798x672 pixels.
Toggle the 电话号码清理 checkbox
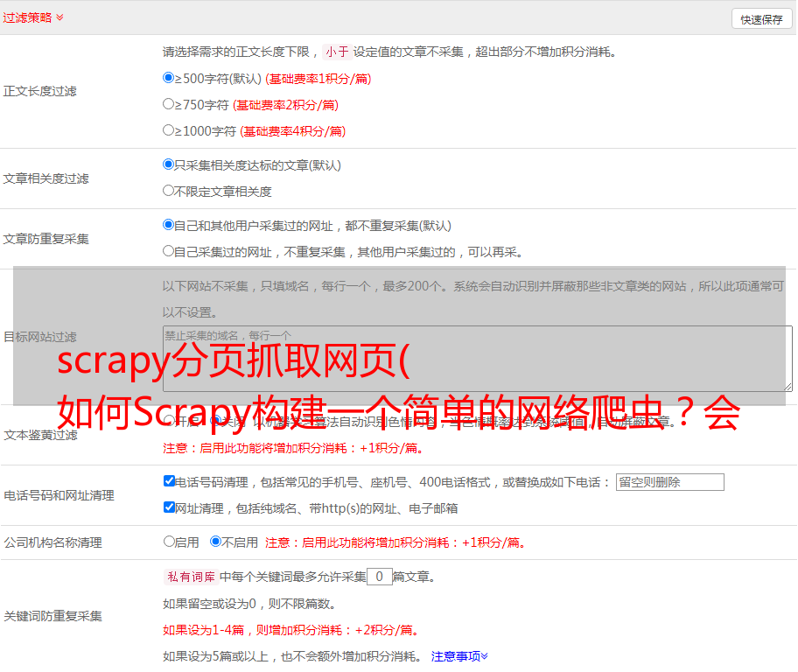(x=170, y=481)
